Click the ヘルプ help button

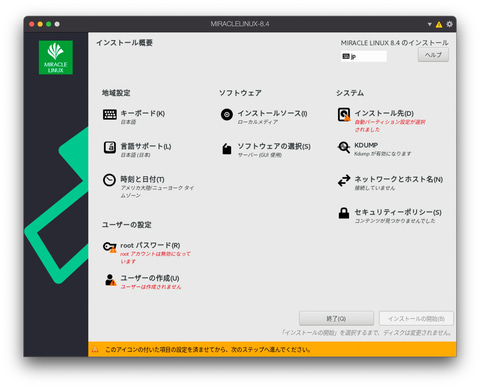coord(433,55)
